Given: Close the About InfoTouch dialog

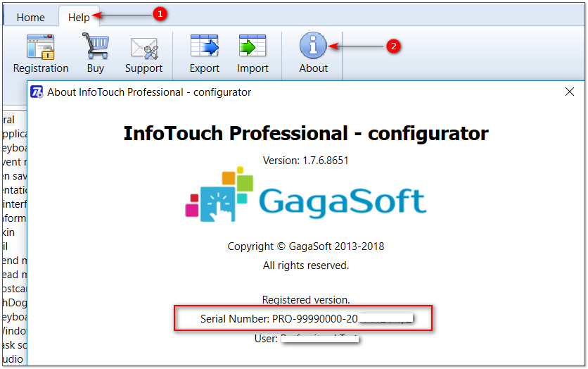Looking at the screenshot, I should point(569,92).
